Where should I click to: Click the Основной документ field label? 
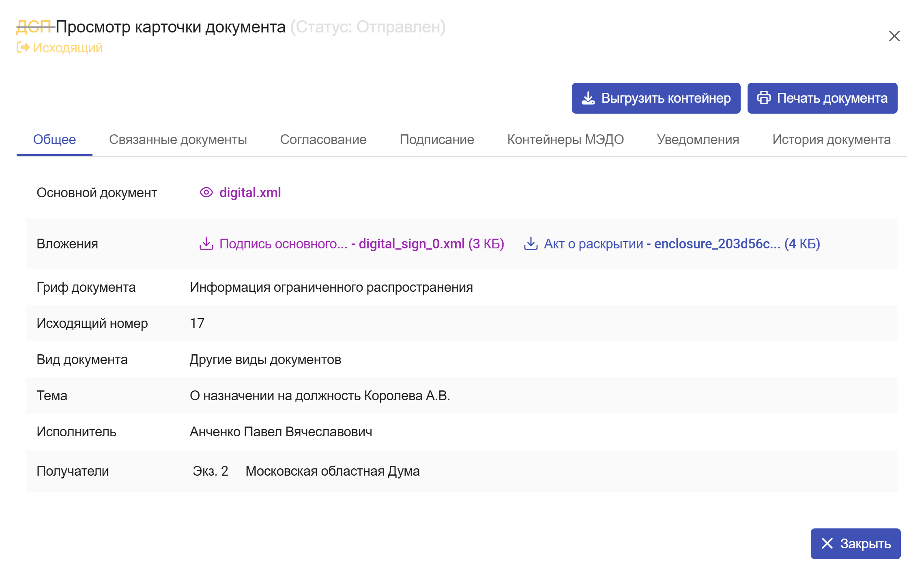pos(97,193)
